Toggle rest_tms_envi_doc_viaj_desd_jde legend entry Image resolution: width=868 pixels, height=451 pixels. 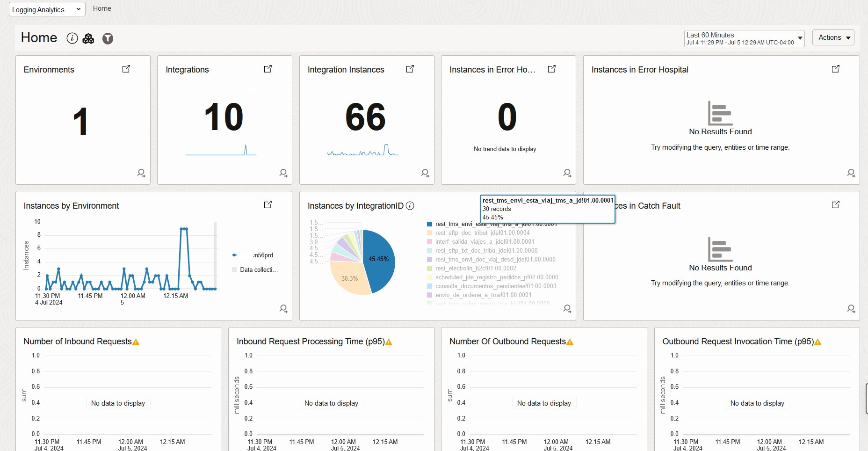pos(491,259)
